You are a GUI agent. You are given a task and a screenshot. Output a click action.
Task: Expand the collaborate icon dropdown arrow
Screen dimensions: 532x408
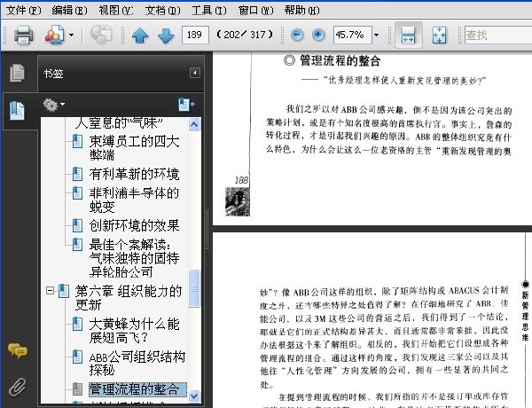71,35
